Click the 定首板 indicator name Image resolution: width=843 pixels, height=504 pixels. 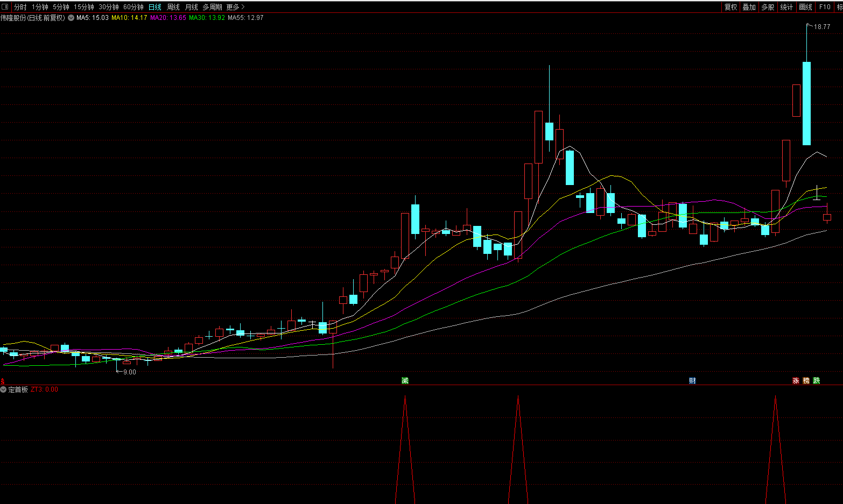click(x=18, y=389)
